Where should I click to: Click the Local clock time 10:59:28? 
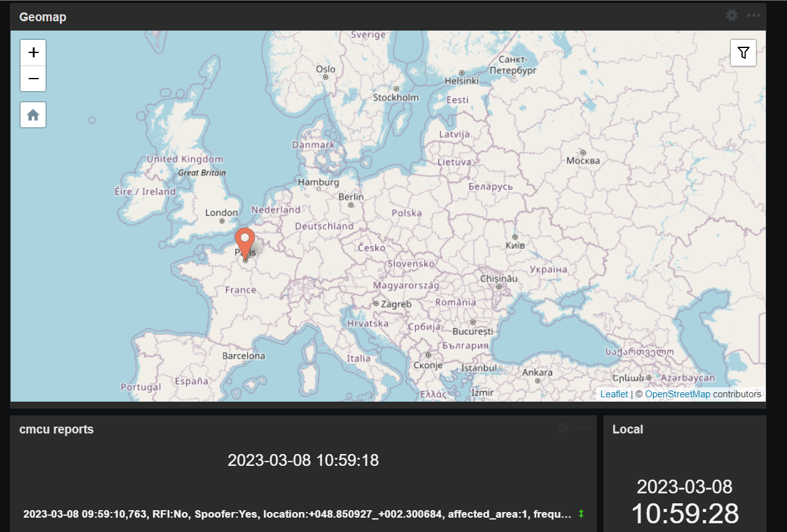(685, 513)
